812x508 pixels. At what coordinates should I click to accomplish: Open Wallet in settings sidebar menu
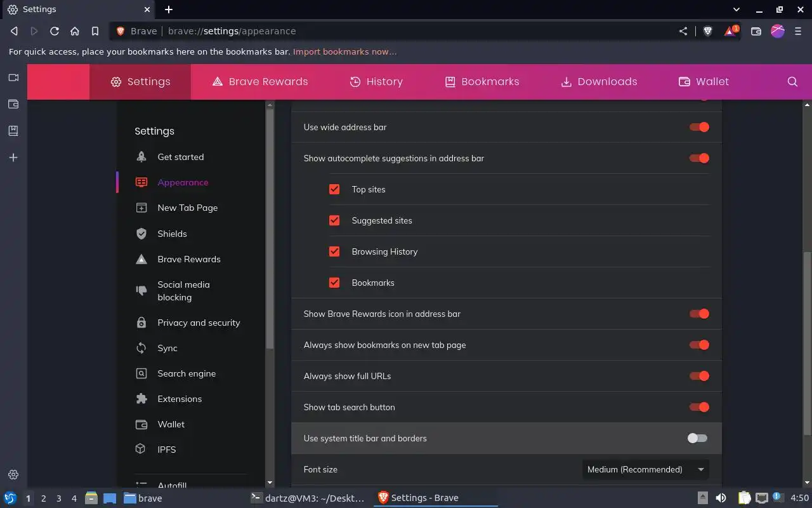pos(171,424)
